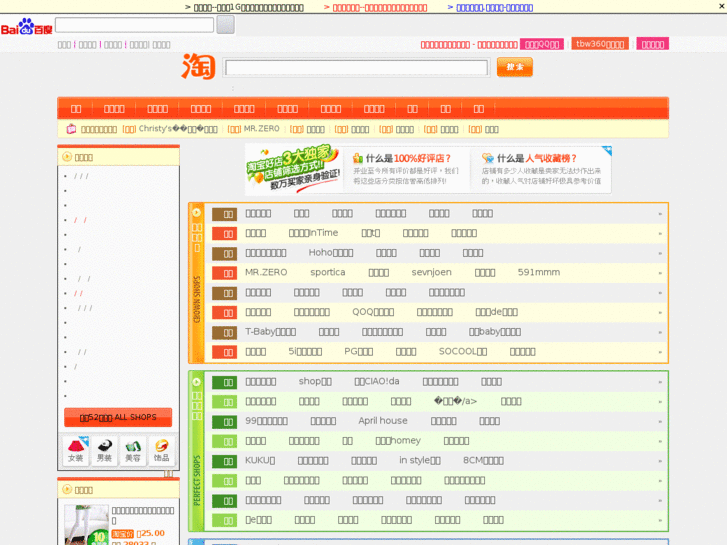Image resolution: width=727 pixels, height=545 pixels.
Task: Open the shop link starting with PG
Action: point(359,352)
